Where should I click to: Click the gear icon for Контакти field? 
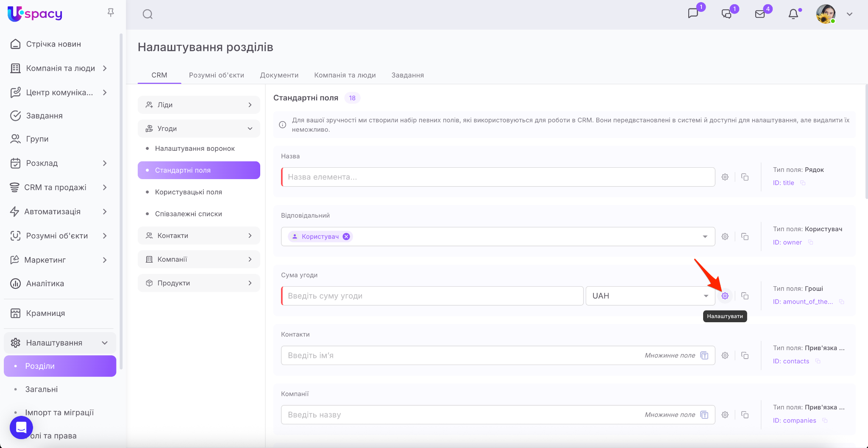[x=725, y=356]
